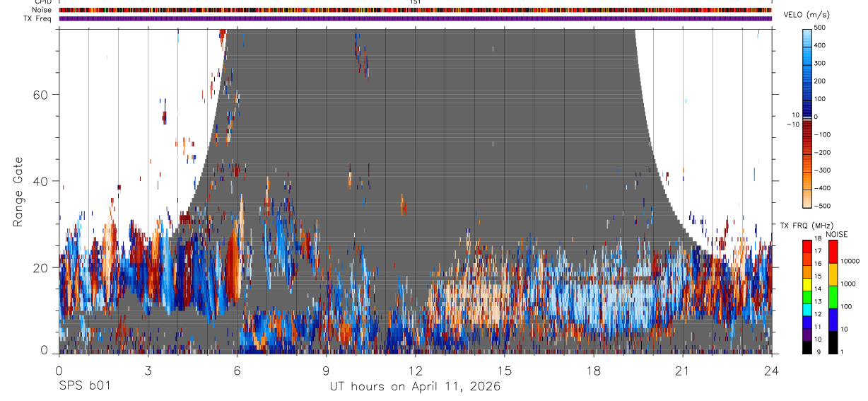Click the UT hour tick label 15

point(505,370)
